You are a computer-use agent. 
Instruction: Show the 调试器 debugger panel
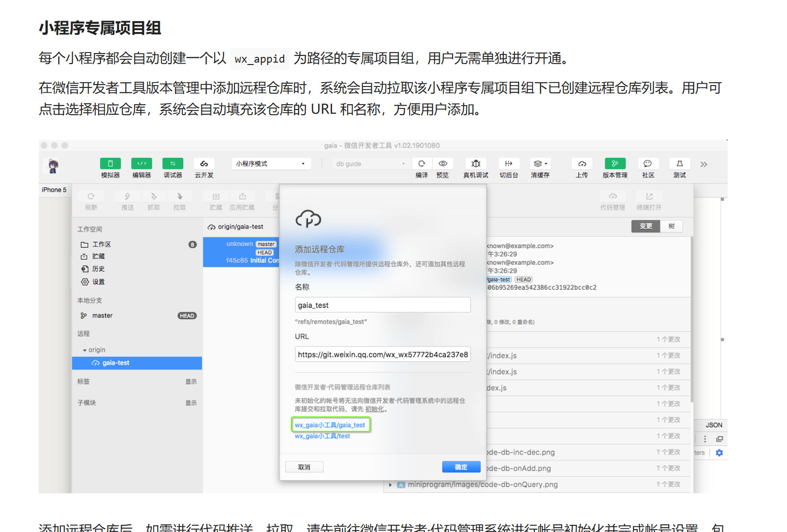173,163
